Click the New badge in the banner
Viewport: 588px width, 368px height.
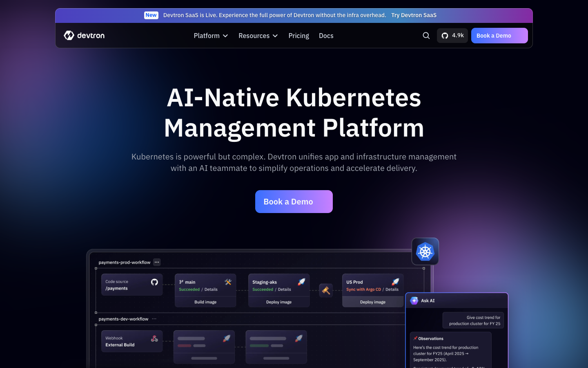151,15
